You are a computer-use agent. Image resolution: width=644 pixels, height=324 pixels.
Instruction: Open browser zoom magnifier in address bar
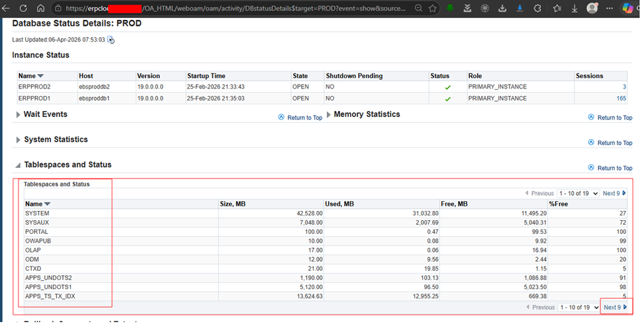pos(418,9)
